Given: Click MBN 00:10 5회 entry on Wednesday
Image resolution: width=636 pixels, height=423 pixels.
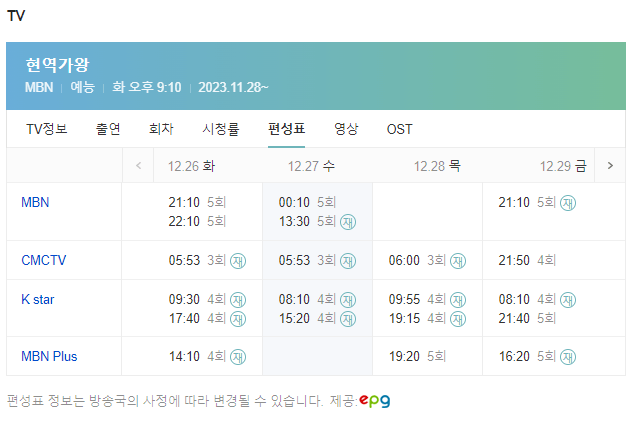Looking at the screenshot, I should 307,202.
